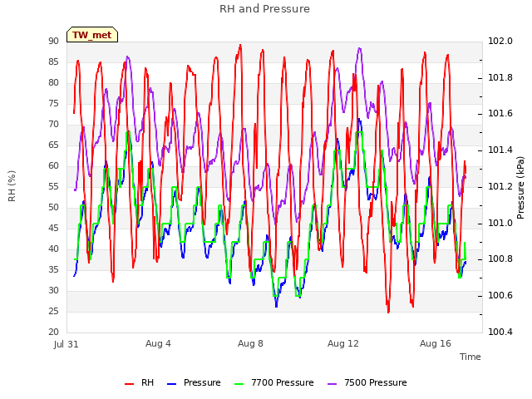The height and width of the screenshot is (399, 532).
Task: Click the TW_met annotation label
Action: [92, 35]
